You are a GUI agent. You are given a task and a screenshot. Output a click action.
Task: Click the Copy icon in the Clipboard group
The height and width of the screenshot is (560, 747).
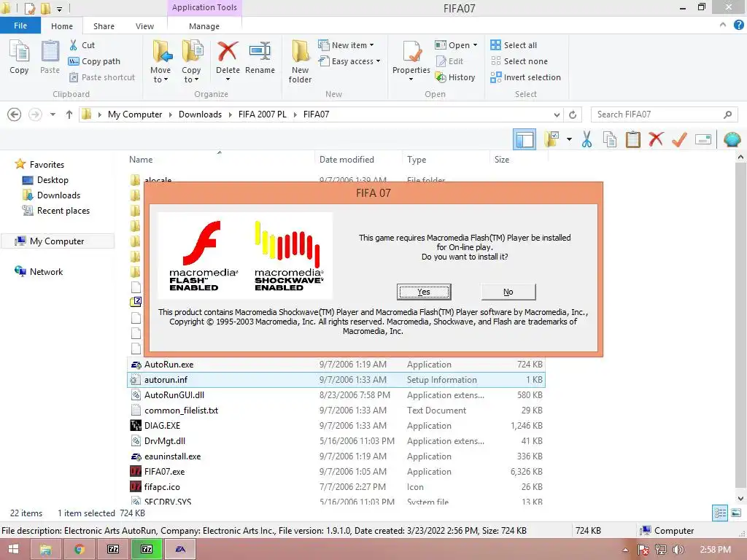click(x=19, y=52)
